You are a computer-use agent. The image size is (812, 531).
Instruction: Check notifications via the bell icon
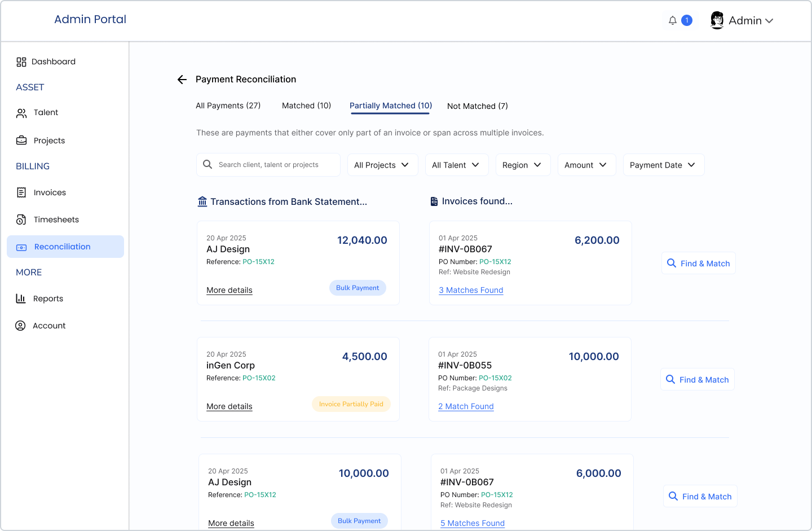click(x=672, y=20)
